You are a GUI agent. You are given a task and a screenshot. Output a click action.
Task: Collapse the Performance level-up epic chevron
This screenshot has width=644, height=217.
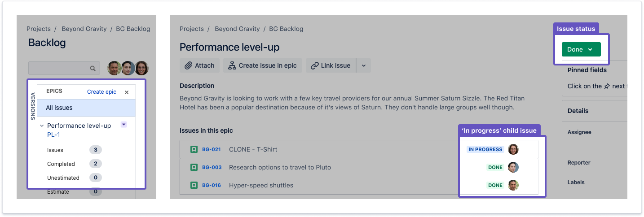(x=42, y=126)
